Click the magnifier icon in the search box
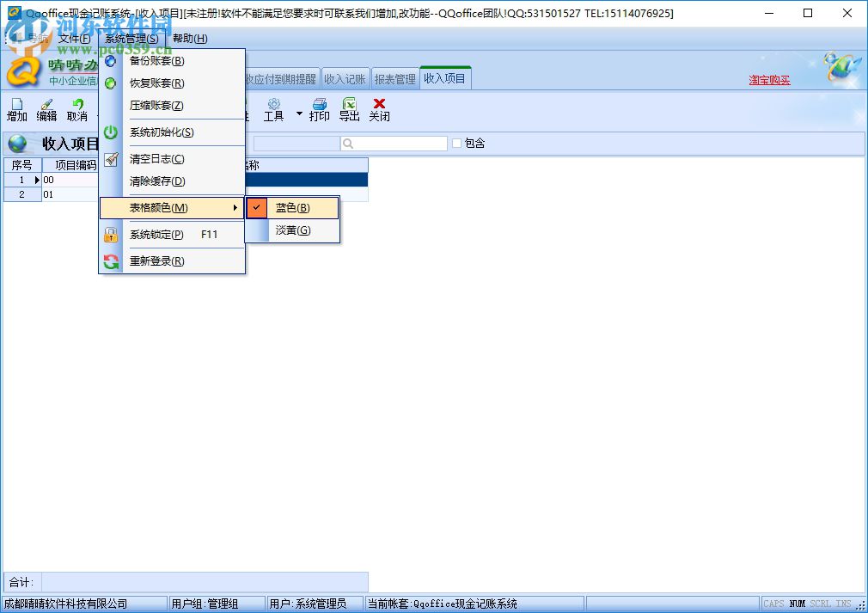Image resolution: width=868 pixels, height=613 pixels. tap(346, 143)
